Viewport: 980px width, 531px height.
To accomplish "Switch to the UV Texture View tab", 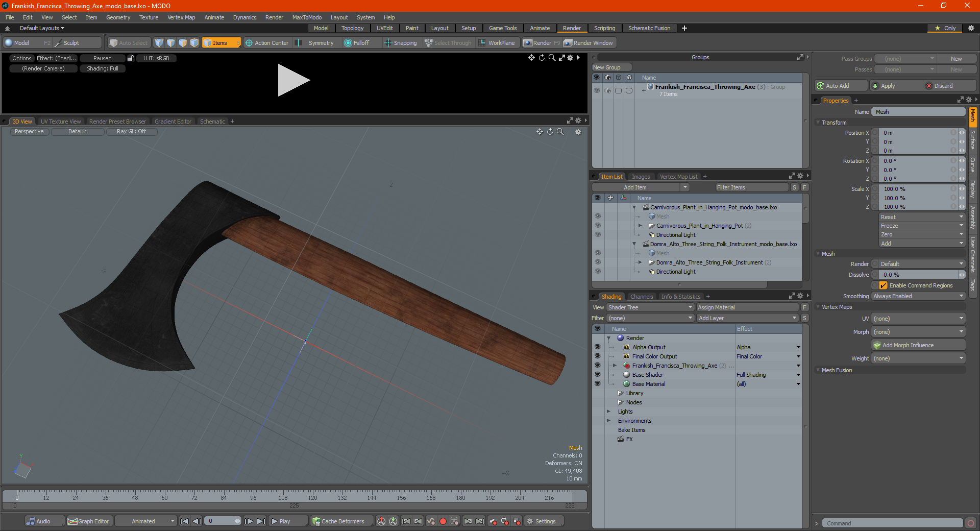I will [x=61, y=122].
